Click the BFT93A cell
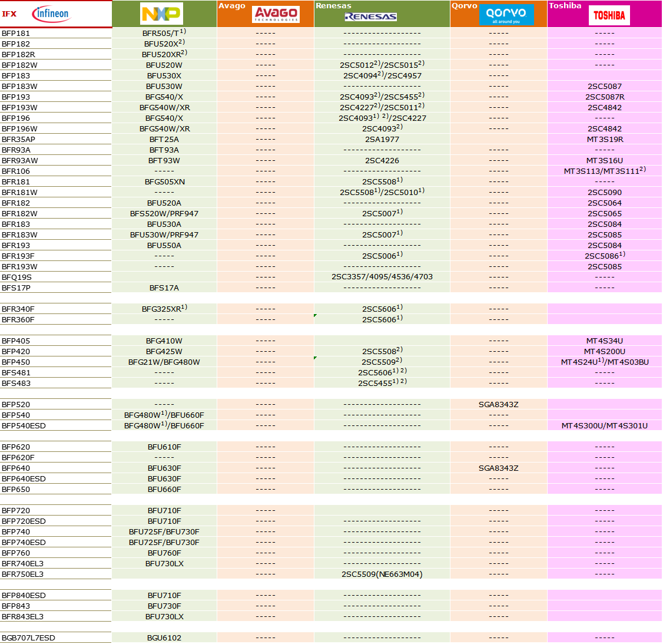663x644 pixels. 164,150
